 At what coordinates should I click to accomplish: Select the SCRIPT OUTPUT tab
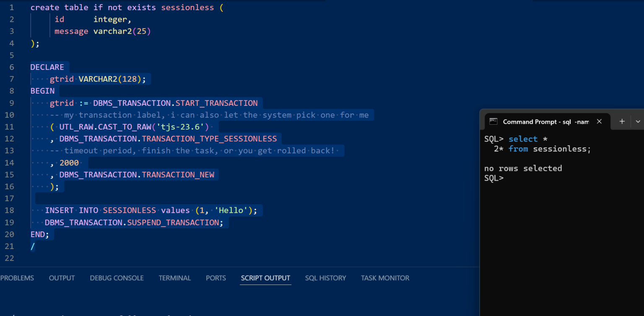(265, 278)
